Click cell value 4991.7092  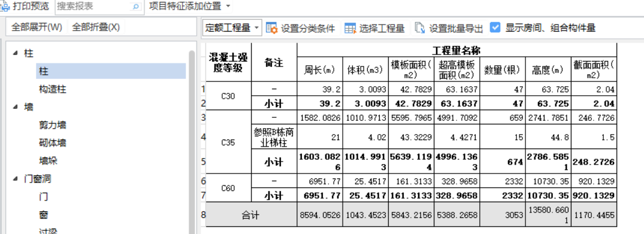click(456, 117)
